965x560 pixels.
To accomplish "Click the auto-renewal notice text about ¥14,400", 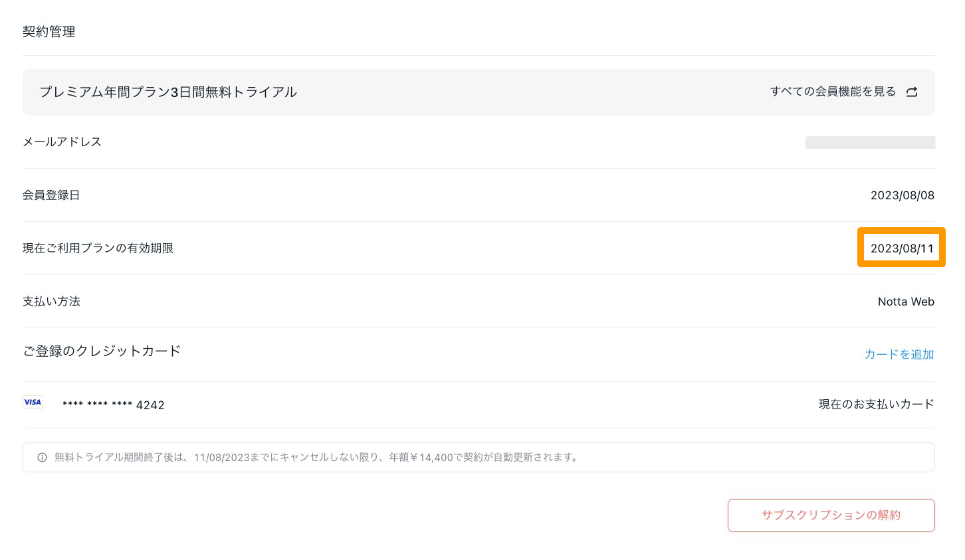I will click(317, 458).
